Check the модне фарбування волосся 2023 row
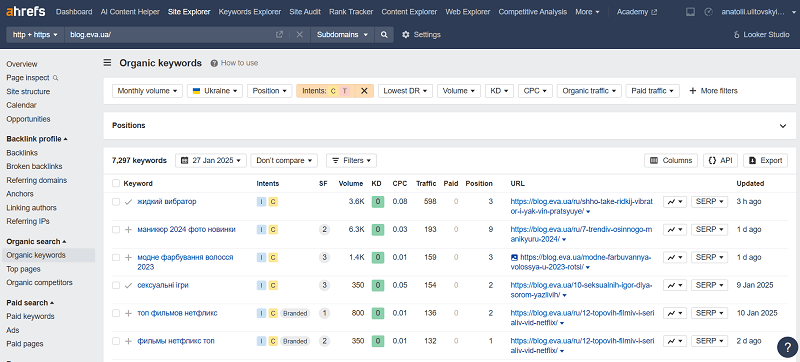 [x=116, y=257]
